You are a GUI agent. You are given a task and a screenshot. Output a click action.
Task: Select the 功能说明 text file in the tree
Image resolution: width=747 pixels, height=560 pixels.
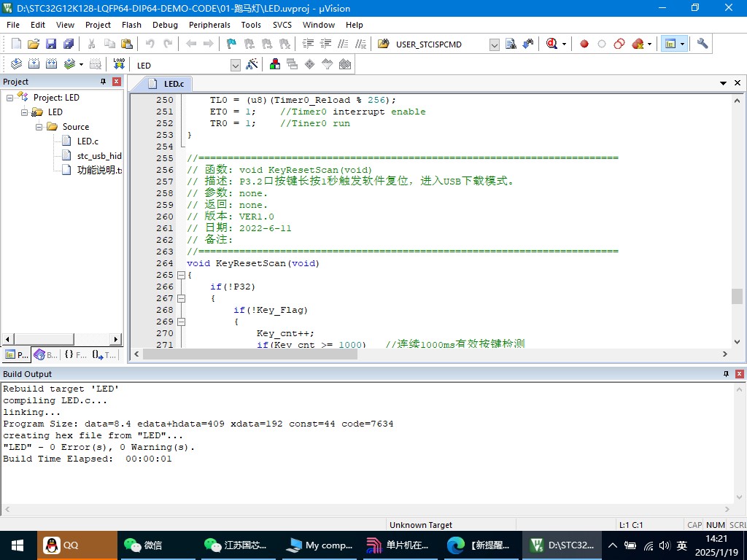pos(99,170)
